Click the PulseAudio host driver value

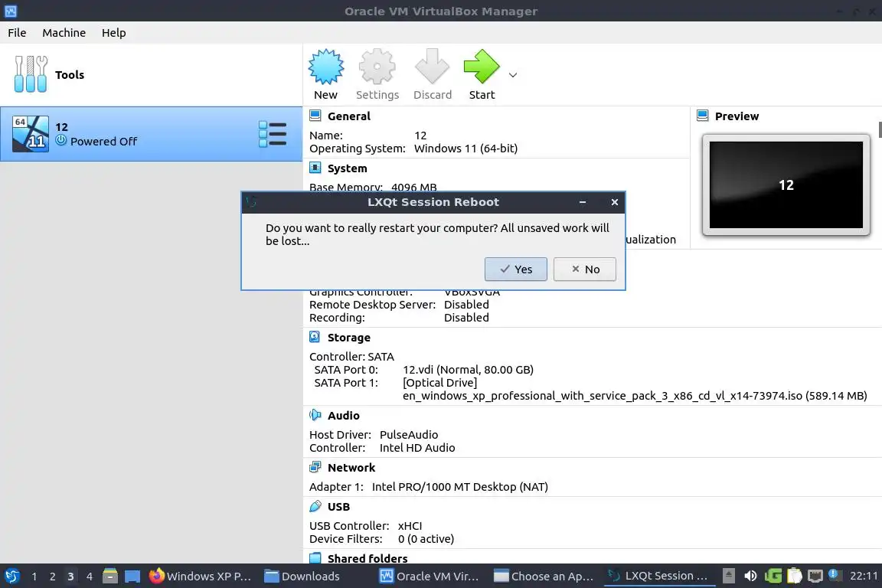tap(408, 434)
